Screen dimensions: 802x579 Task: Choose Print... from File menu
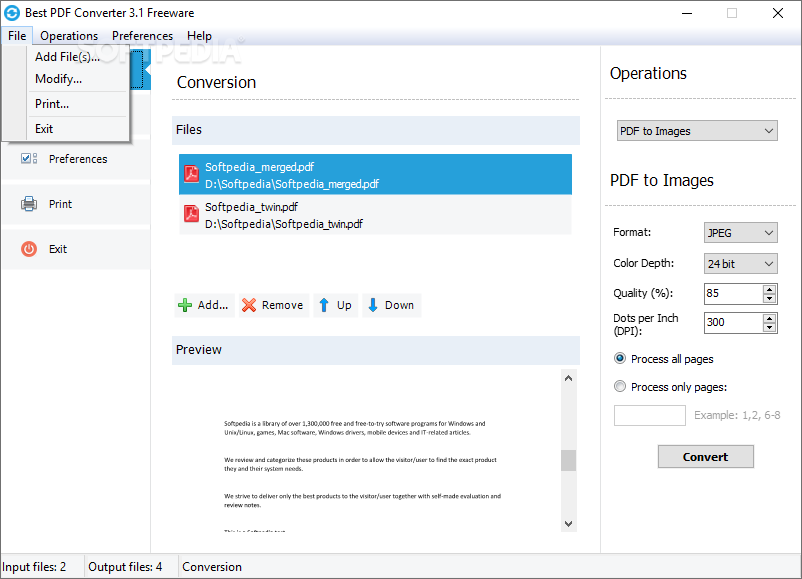pos(52,104)
